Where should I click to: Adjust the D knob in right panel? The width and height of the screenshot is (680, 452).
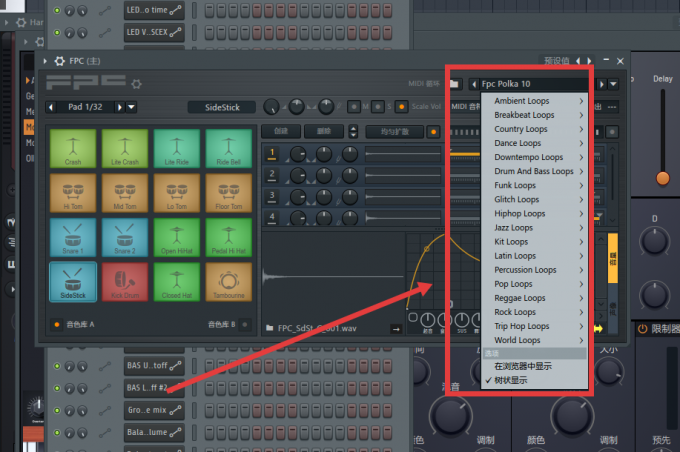[x=654, y=242]
